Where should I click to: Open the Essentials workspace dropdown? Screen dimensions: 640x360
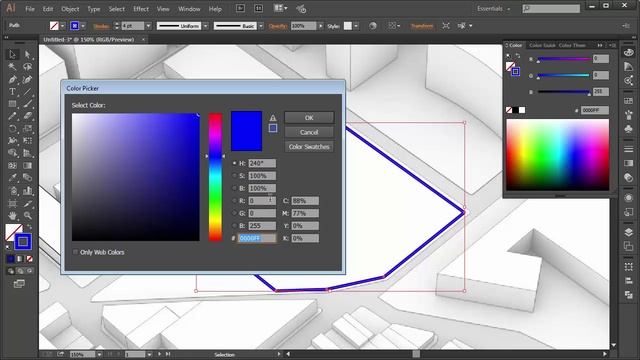494,9
